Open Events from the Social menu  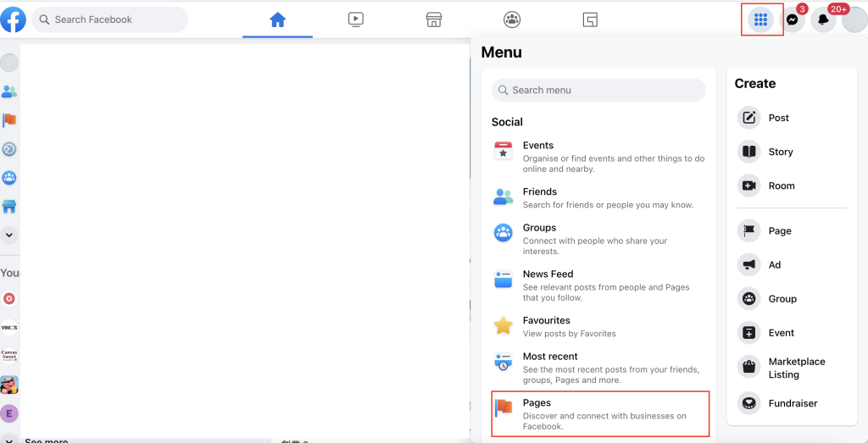(x=598, y=157)
